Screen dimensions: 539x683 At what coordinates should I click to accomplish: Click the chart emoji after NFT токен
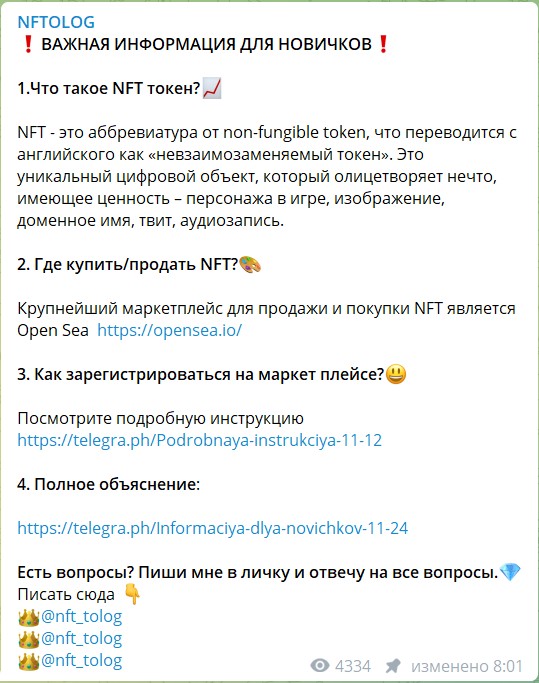(212, 88)
